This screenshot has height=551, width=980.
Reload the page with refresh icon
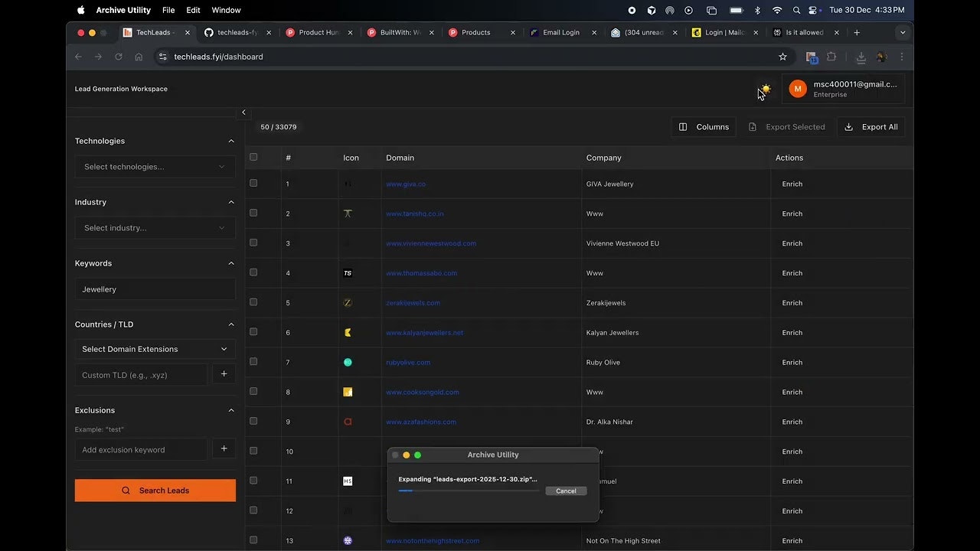pyautogui.click(x=119, y=57)
